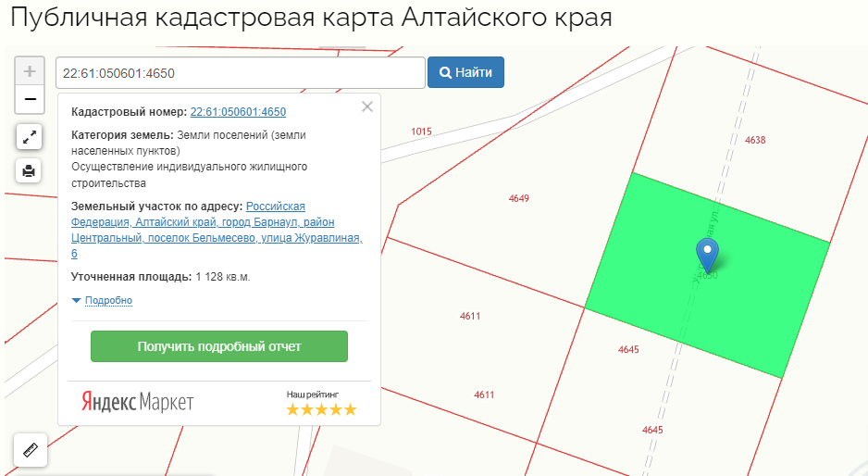Image resolution: width=868 pixels, height=476 pixels.
Task: Focus the cadastral number search field
Action: [241, 72]
